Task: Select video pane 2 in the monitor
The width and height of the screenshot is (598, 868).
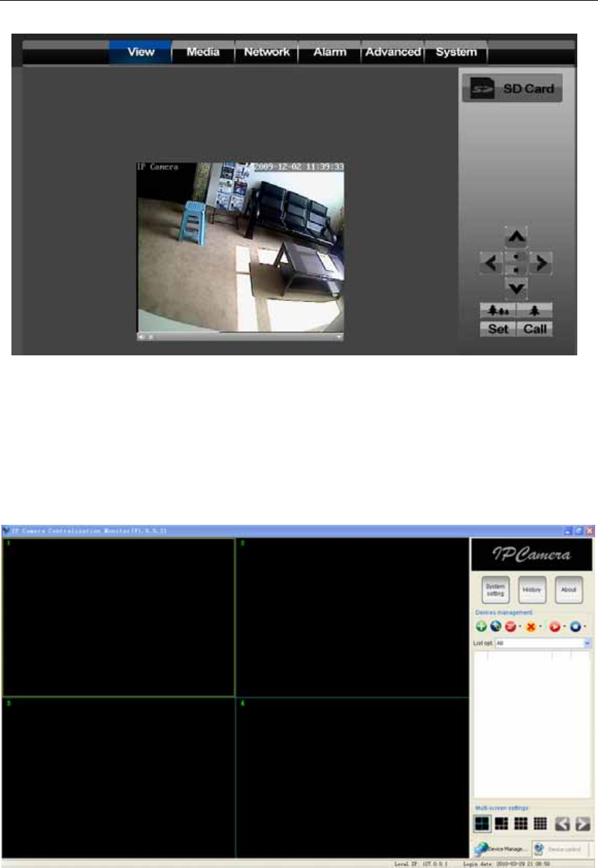Action: tap(352, 616)
